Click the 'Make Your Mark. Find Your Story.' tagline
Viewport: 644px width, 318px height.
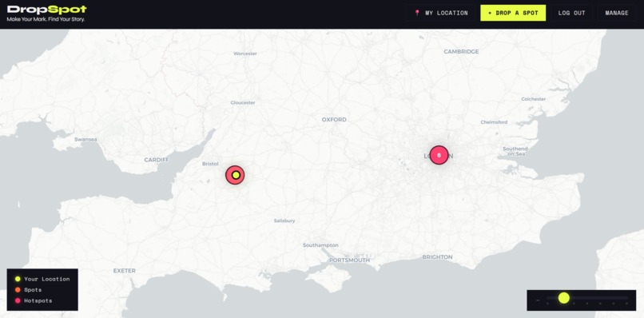click(x=46, y=19)
